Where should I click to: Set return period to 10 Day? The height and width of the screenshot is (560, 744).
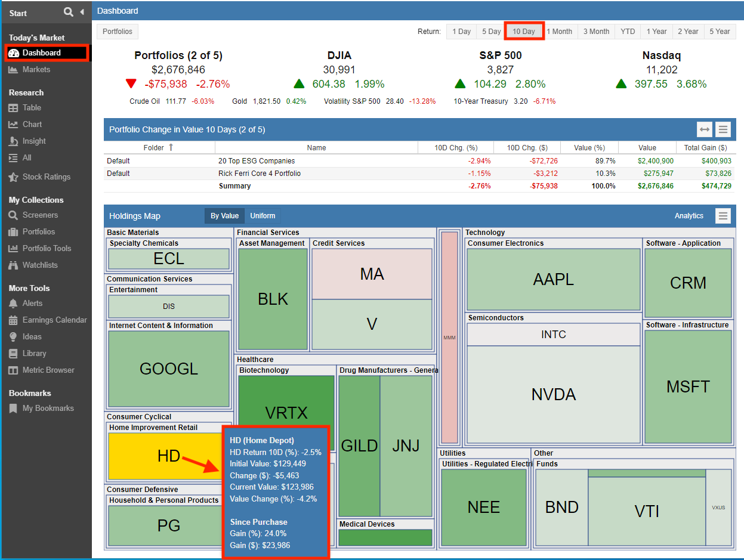(524, 32)
